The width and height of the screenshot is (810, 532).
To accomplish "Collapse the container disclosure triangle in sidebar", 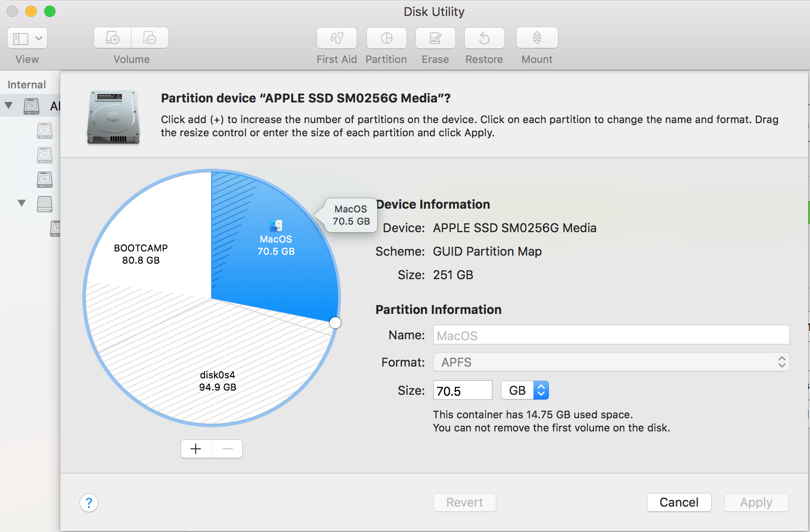I will 22,203.
